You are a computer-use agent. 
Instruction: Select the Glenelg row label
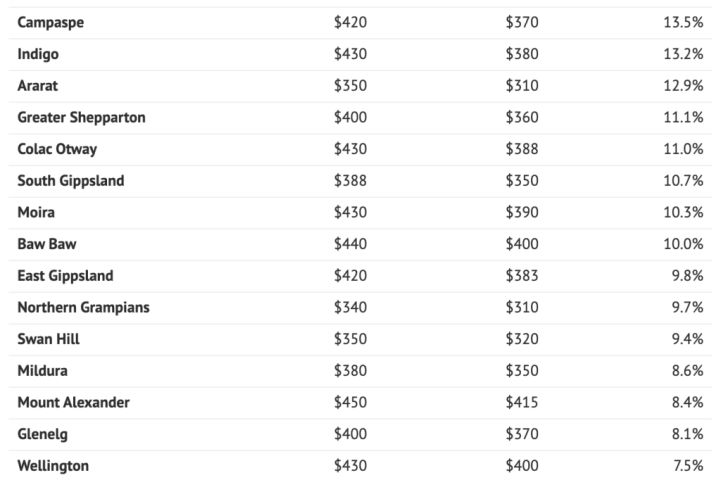43,434
